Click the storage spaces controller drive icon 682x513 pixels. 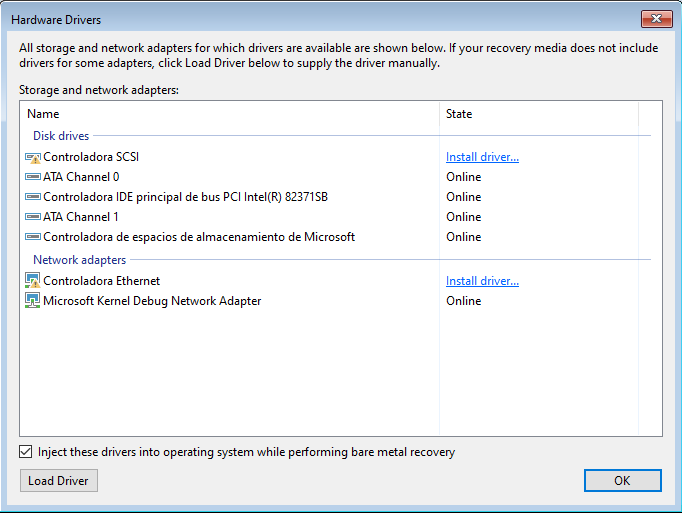click(x=33, y=237)
